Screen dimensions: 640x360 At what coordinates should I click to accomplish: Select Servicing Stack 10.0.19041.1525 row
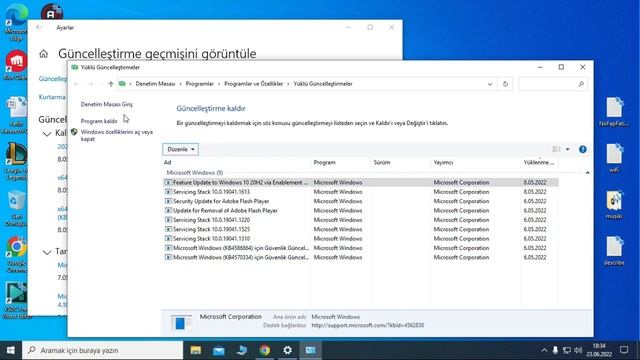[360, 229]
